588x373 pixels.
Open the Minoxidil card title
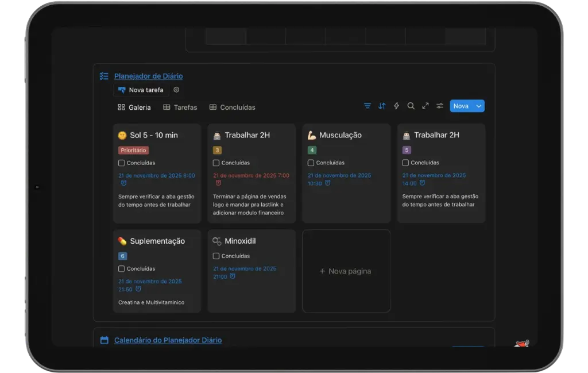tap(241, 241)
